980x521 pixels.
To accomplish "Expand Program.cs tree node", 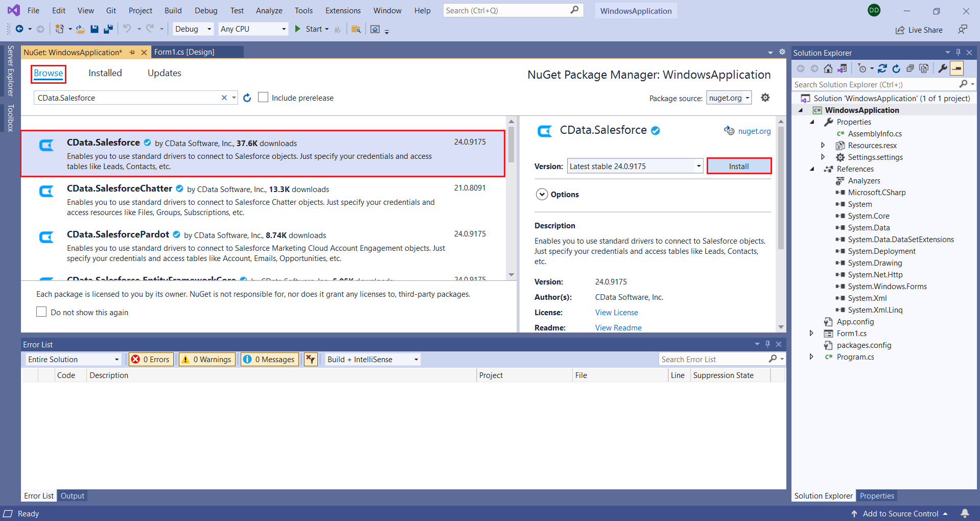I will pos(812,357).
